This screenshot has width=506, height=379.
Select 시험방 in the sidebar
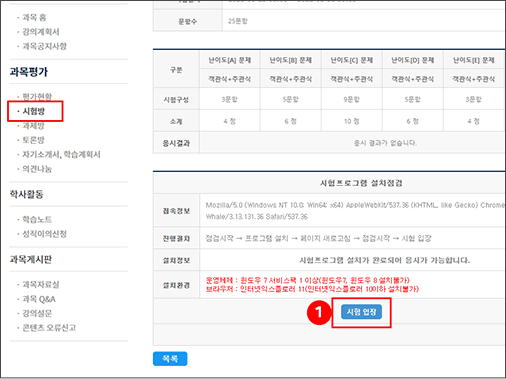pyautogui.click(x=33, y=111)
